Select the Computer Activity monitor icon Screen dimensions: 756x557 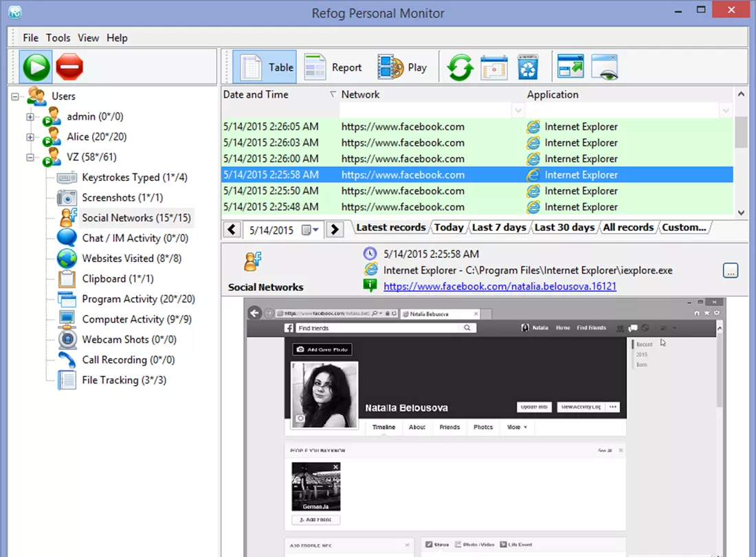[x=67, y=319]
